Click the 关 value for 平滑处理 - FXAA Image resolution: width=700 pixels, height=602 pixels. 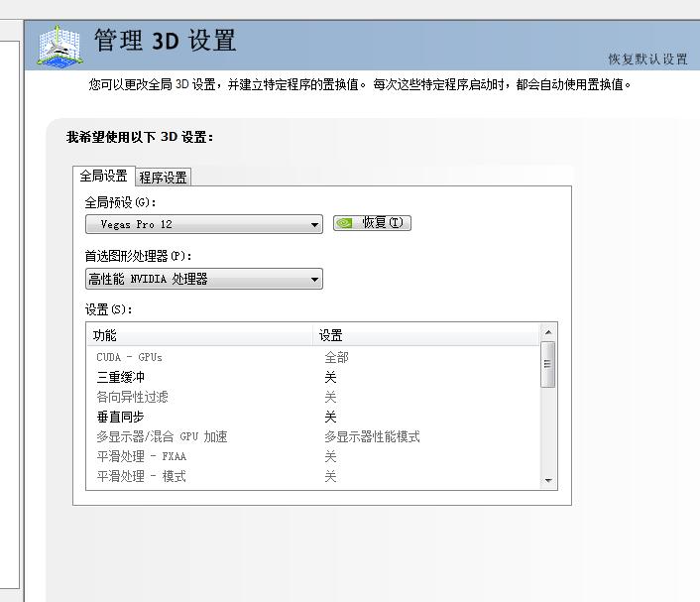(330, 456)
